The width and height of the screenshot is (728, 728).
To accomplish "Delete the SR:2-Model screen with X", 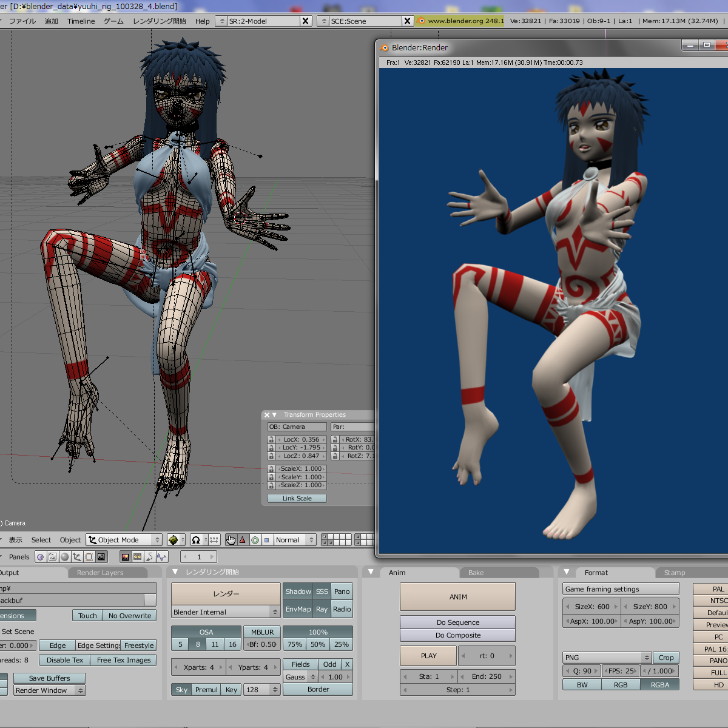I will click(306, 21).
